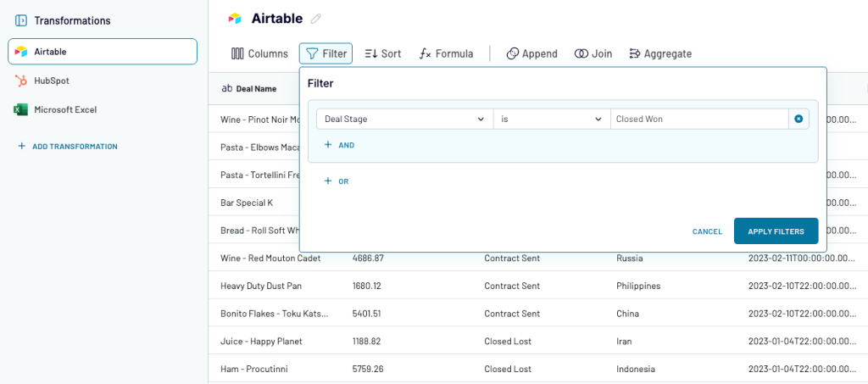Click the Indonesia country cell
Image resolution: width=868 pixels, height=384 pixels.
tap(636, 369)
